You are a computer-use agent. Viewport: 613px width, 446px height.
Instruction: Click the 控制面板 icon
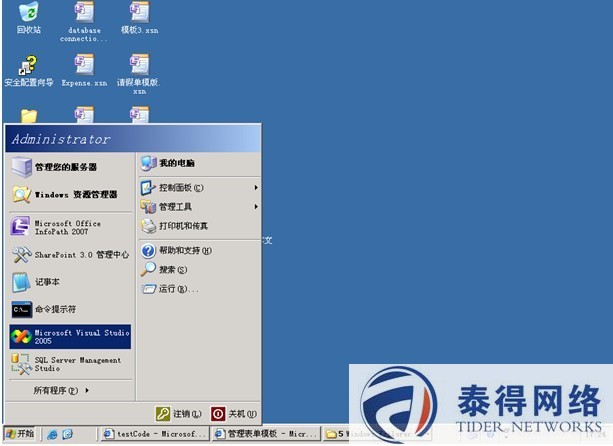[x=148, y=188]
